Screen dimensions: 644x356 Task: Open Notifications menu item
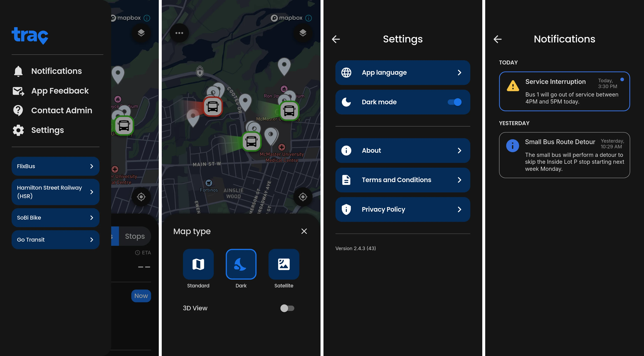56,71
